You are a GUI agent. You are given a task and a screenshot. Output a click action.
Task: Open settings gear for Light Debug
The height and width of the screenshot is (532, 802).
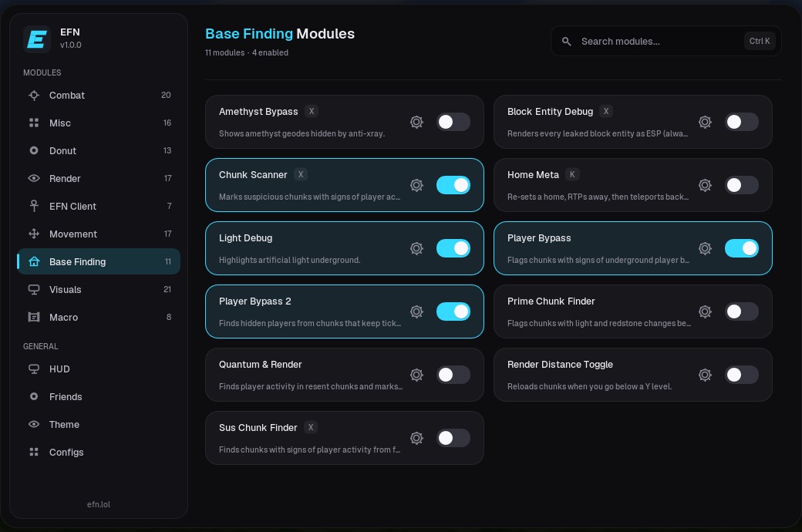coord(417,248)
